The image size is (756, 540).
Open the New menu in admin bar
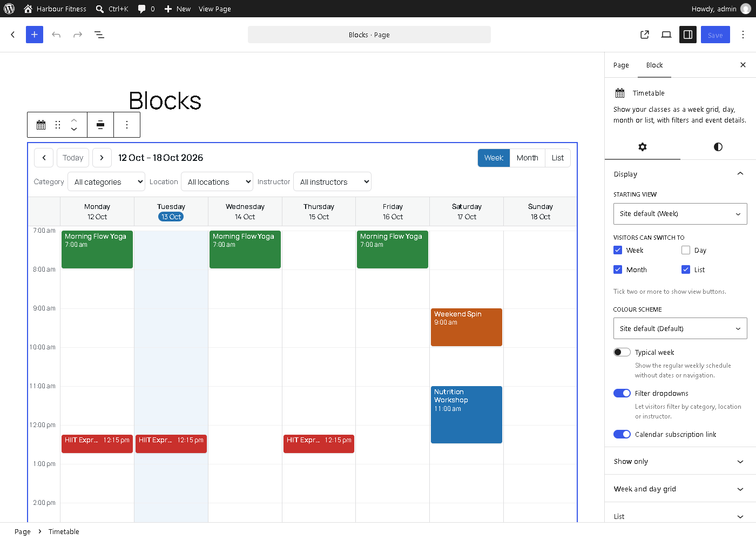(x=178, y=9)
